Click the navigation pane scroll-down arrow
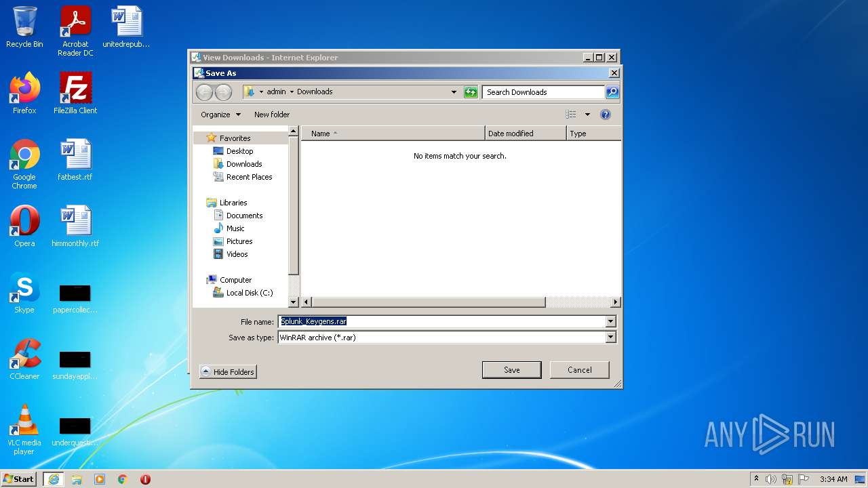 pyautogui.click(x=294, y=302)
